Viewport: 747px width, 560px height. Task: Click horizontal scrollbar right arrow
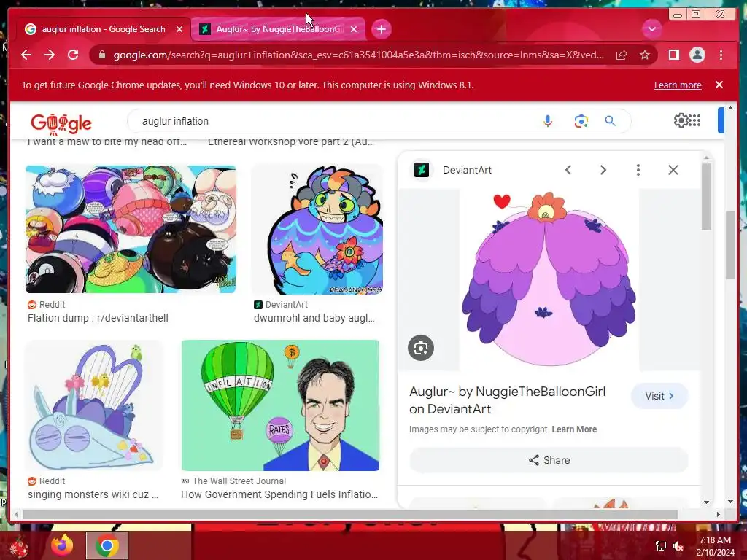pyautogui.click(x=719, y=515)
